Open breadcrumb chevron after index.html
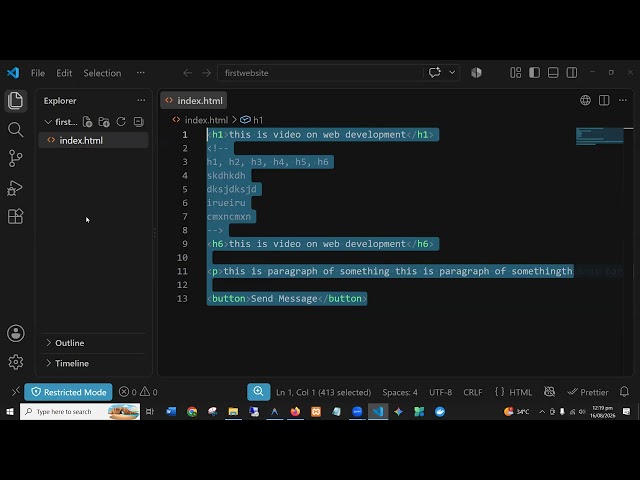 (x=234, y=120)
